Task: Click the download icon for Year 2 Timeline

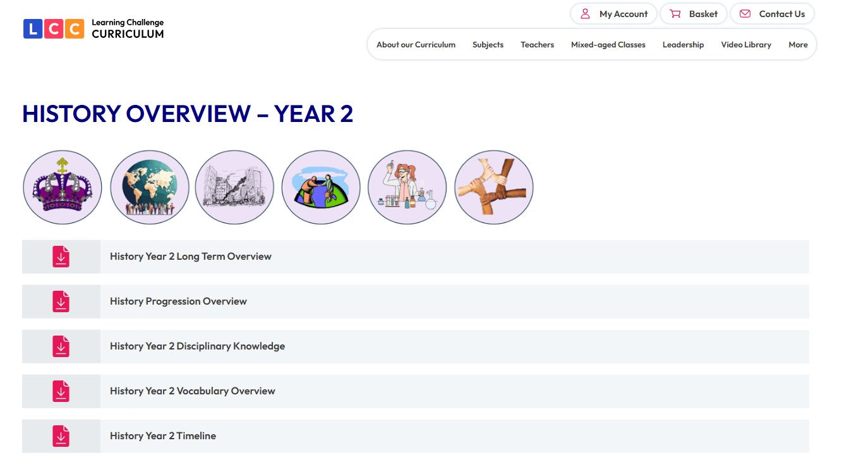Action: click(x=61, y=436)
